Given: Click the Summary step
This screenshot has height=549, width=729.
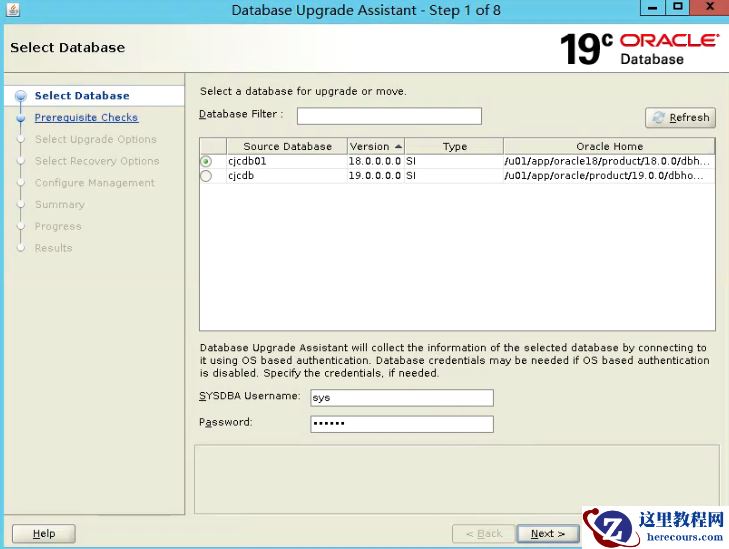Looking at the screenshot, I should (x=60, y=205).
